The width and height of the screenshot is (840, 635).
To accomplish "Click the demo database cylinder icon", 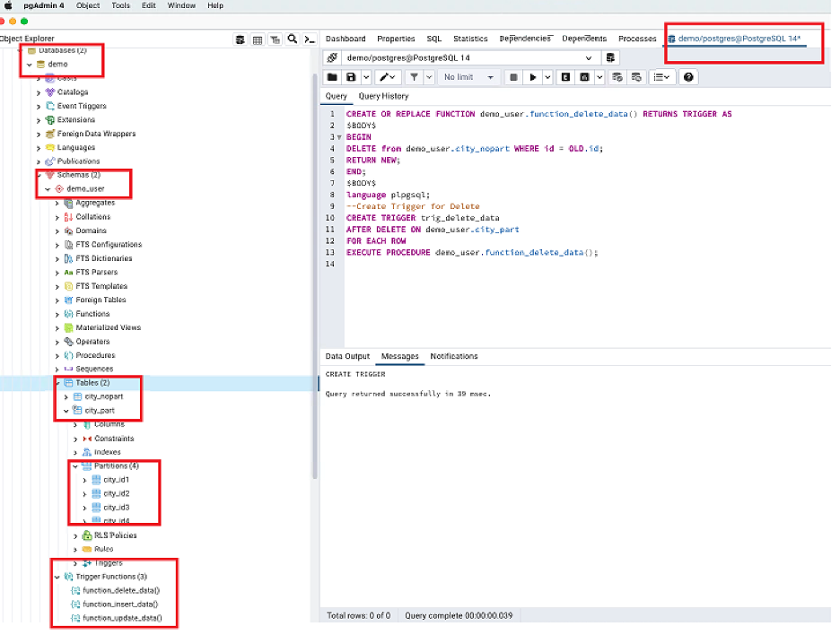I will [x=40, y=65].
